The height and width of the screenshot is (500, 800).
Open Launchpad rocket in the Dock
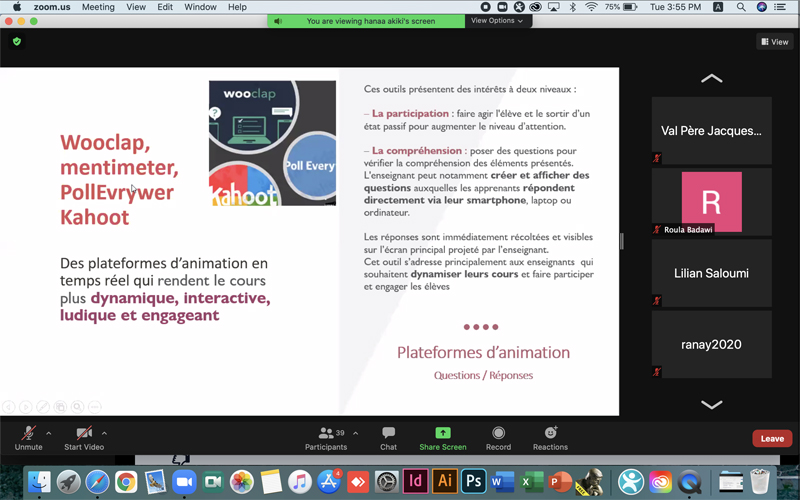coord(68,481)
